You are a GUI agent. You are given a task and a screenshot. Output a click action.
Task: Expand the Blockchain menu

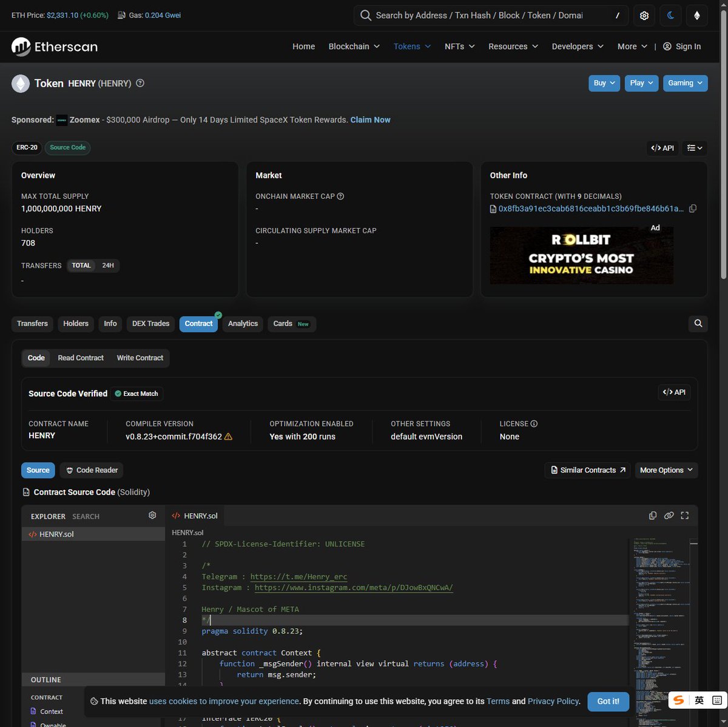(354, 47)
